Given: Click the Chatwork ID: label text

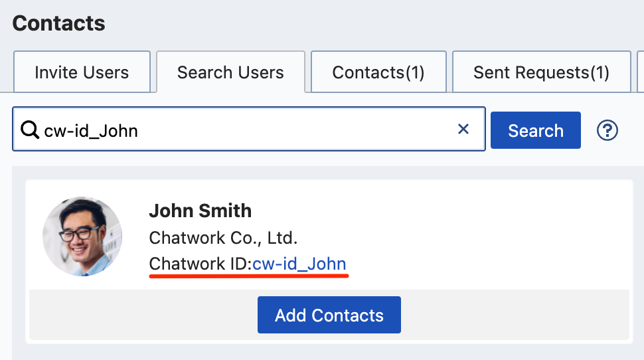Looking at the screenshot, I should pos(201,264).
